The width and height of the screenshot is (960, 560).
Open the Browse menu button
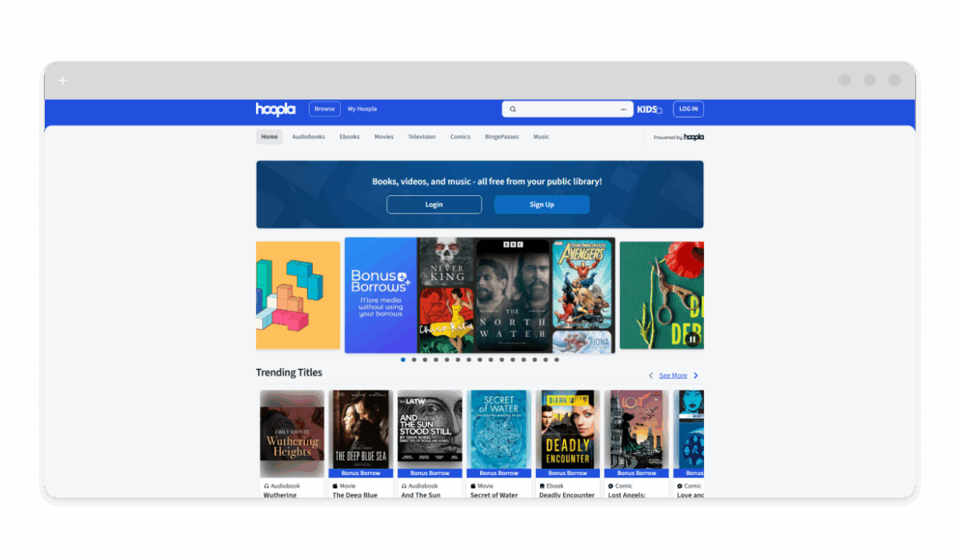[x=325, y=110]
